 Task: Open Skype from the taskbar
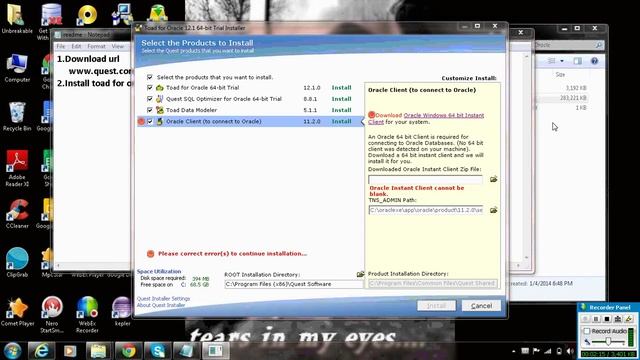click(158, 351)
